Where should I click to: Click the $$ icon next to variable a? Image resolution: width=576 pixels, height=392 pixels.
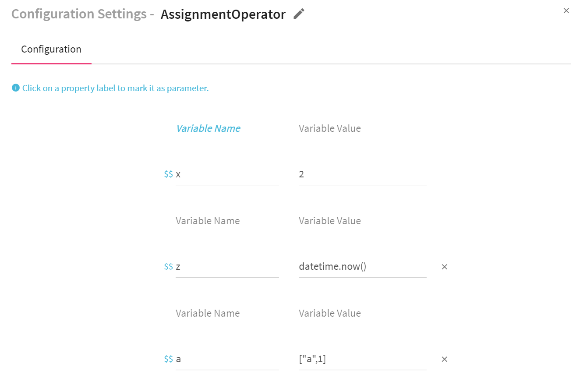168,359
